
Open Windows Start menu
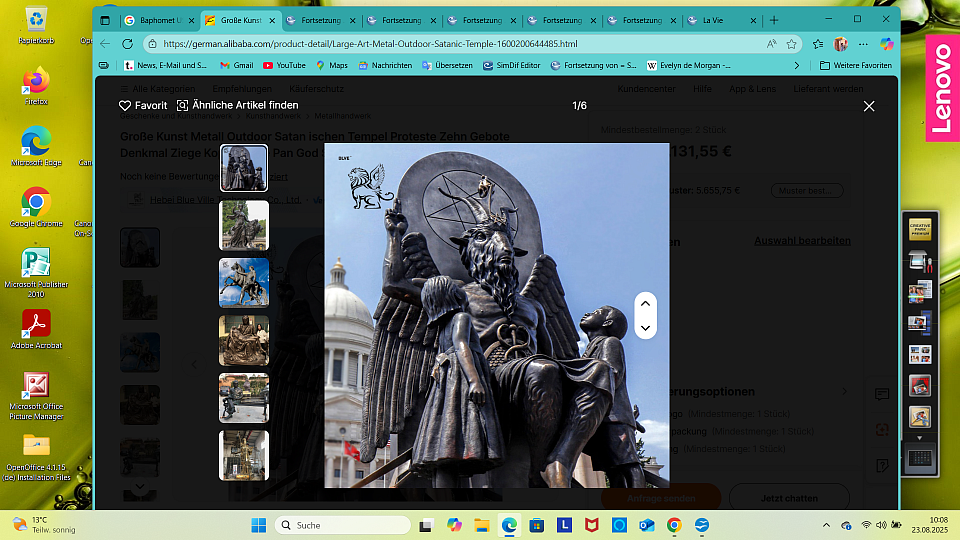click(x=259, y=525)
